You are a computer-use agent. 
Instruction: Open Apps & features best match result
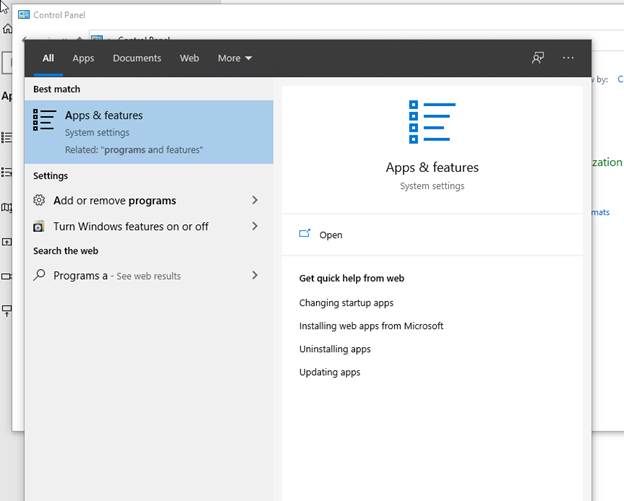click(x=149, y=132)
